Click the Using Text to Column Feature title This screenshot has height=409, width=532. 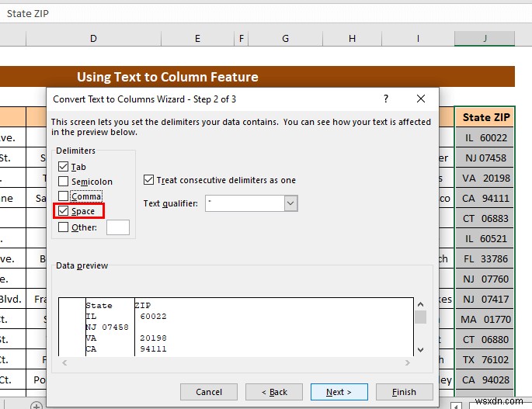(x=168, y=77)
